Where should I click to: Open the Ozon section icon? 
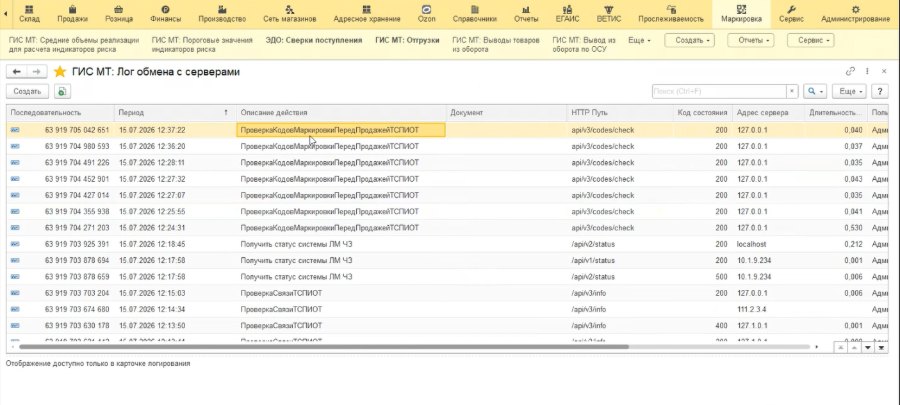click(426, 9)
